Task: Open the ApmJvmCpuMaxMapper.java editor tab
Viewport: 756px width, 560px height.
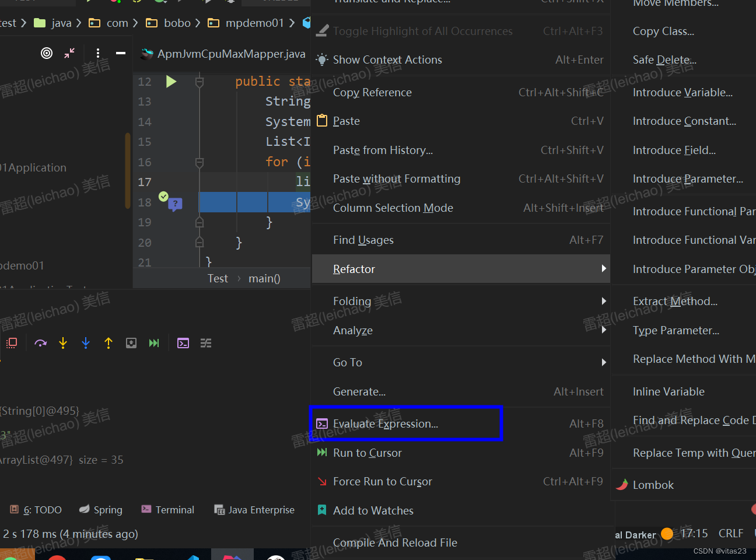Action: (224, 54)
